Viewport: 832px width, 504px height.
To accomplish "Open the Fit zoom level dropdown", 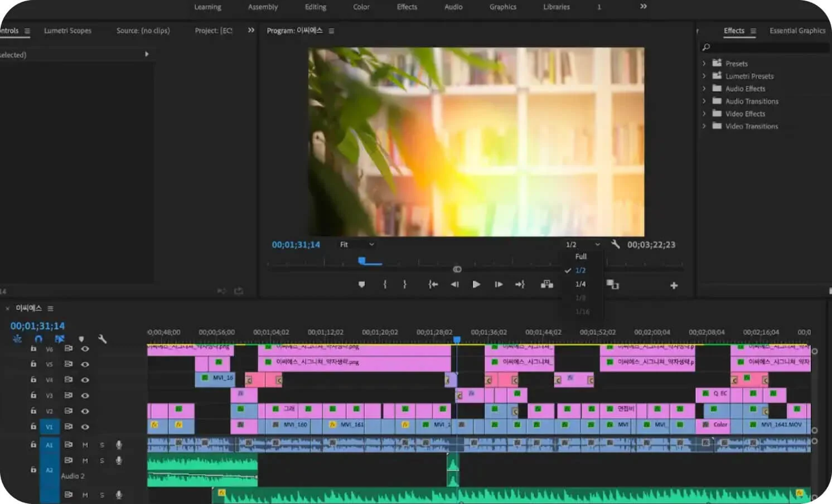I will (357, 244).
